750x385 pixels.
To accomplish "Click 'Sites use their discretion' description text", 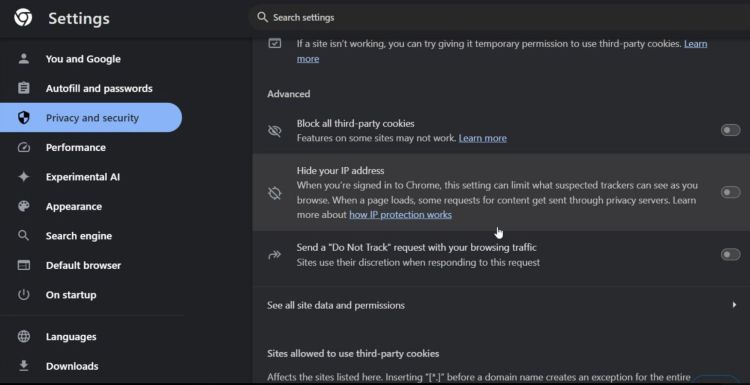I will click(x=418, y=263).
